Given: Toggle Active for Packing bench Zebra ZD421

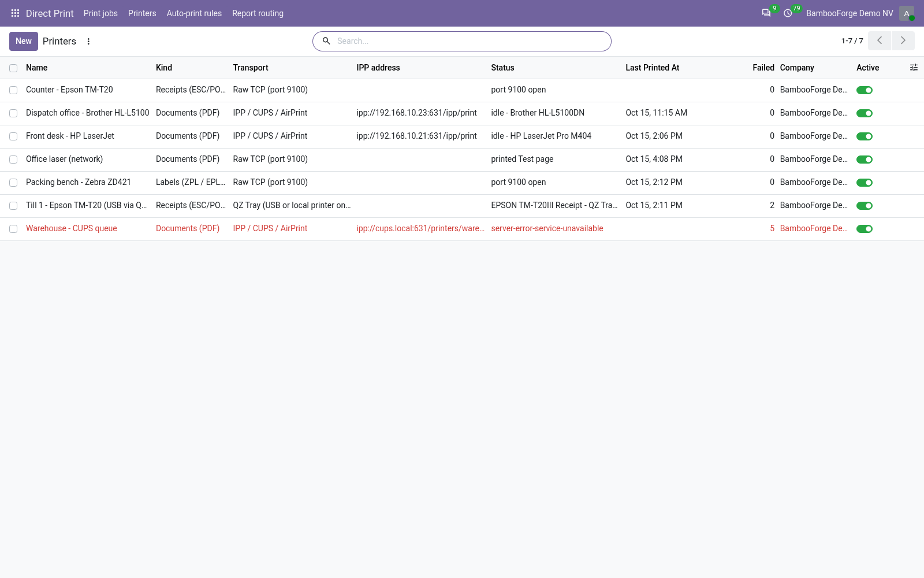Looking at the screenshot, I should tap(865, 183).
